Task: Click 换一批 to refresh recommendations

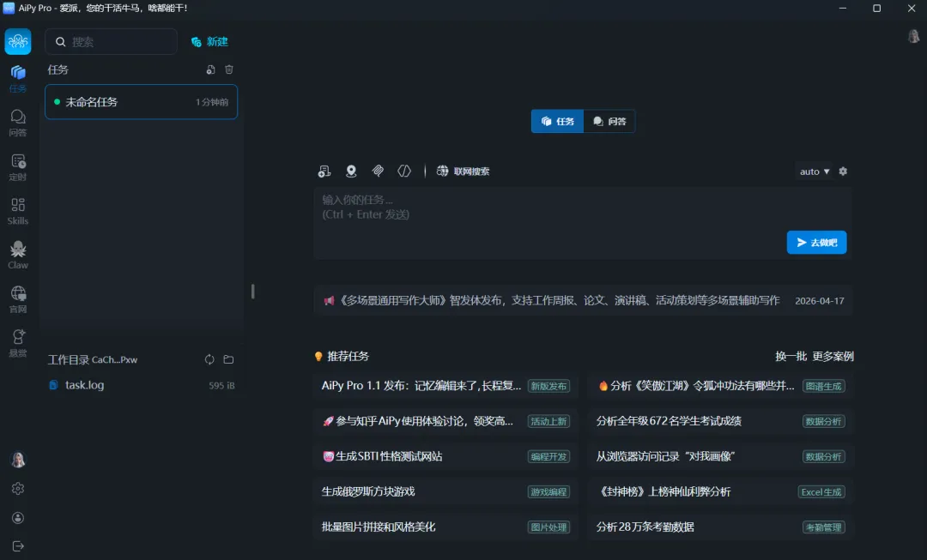Action: tap(791, 356)
